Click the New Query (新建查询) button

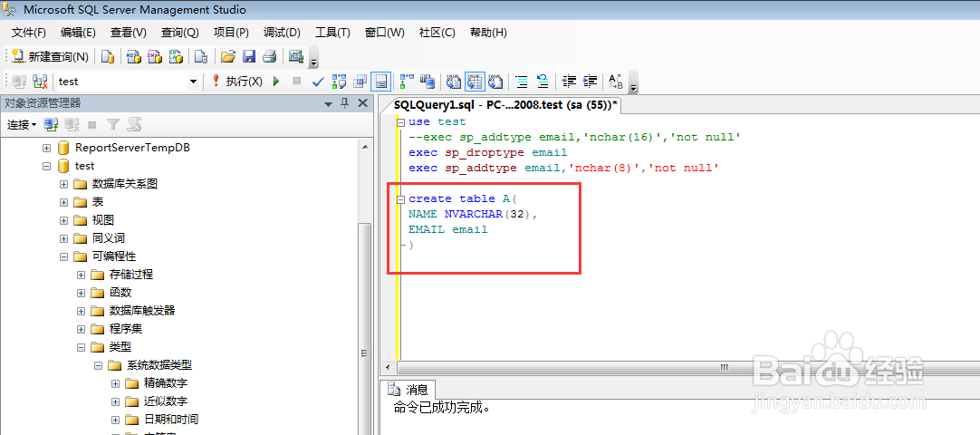pyautogui.click(x=50, y=57)
